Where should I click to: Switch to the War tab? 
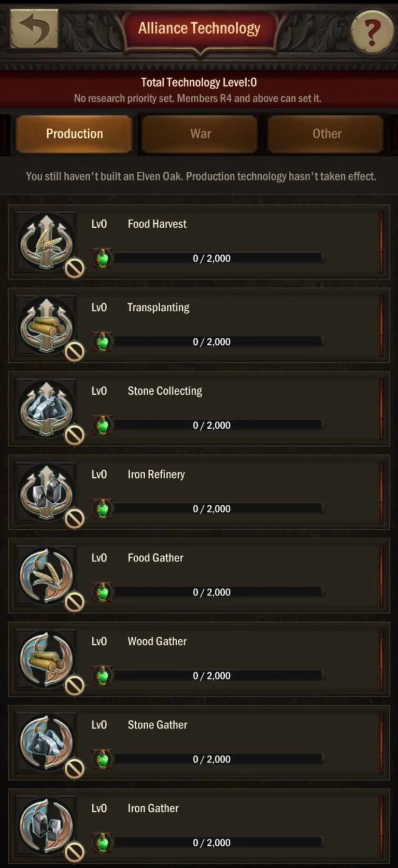point(200,134)
